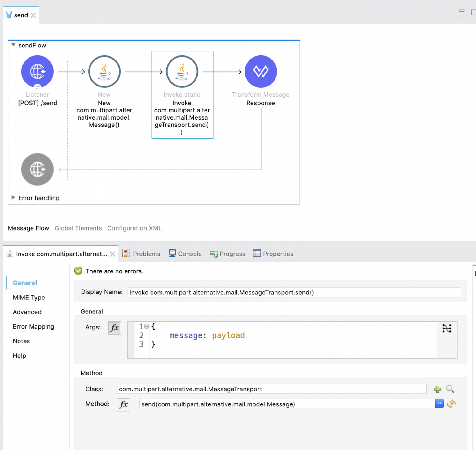The width and height of the screenshot is (476, 450).
Task: Select the Invoke static Java component icon
Action: tap(182, 71)
